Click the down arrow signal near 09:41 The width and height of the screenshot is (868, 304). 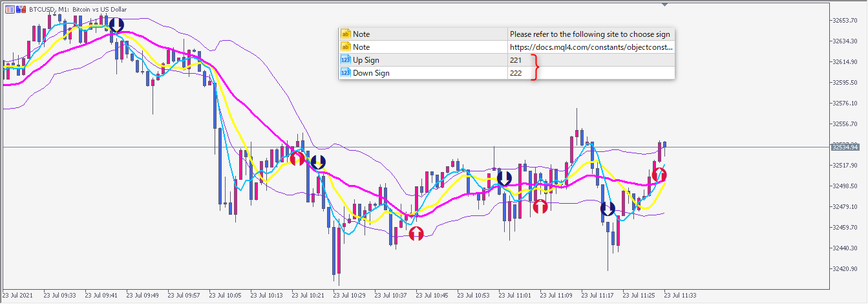pos(116,26)
